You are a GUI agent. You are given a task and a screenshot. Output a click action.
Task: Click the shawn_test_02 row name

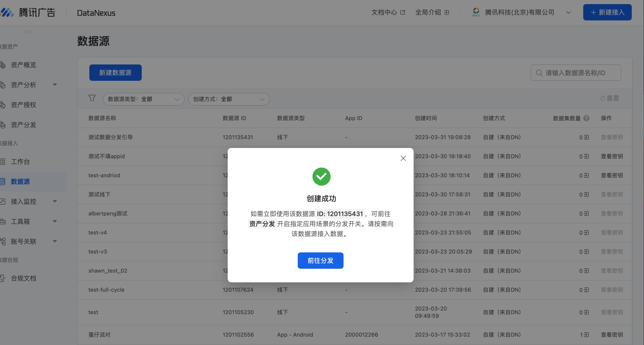[108, 271]
